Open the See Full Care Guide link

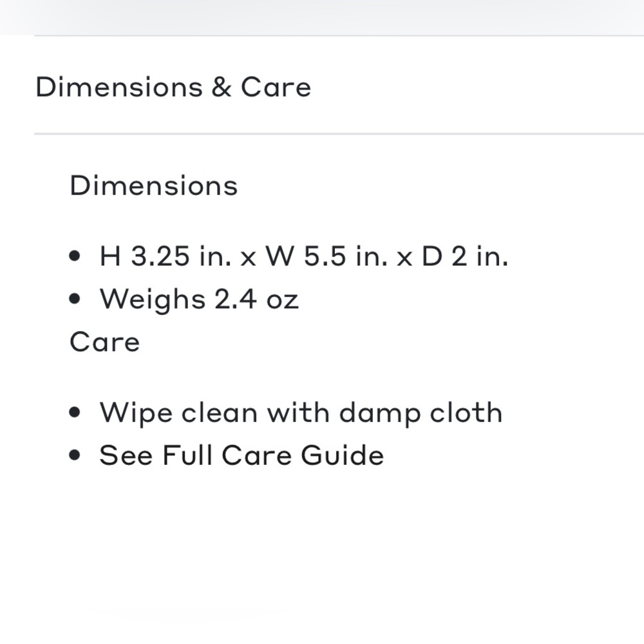point(241,455)
